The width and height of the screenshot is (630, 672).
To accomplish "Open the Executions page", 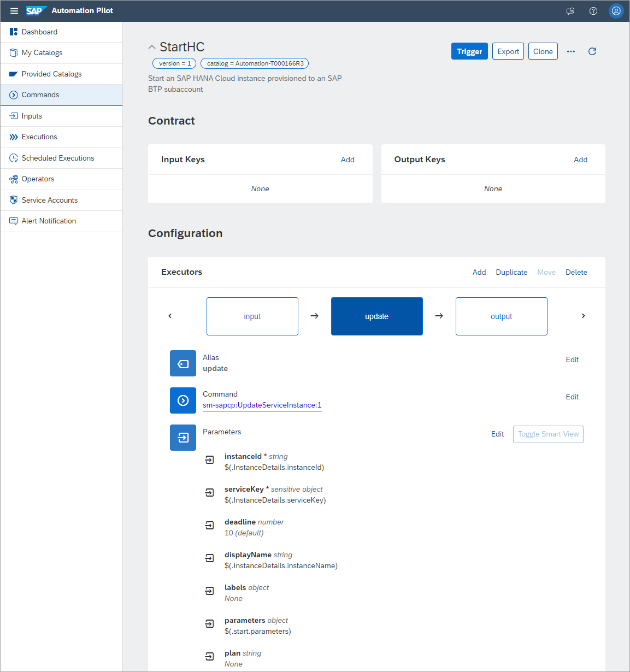I will (62, 137).
